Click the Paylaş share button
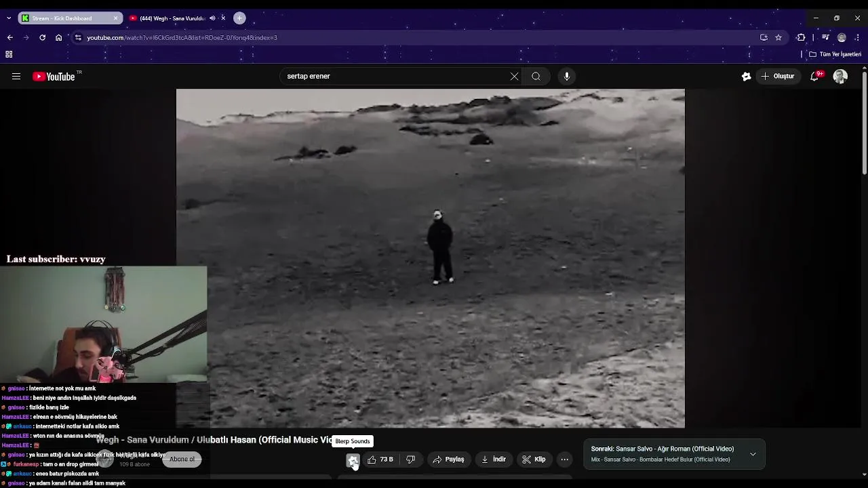Screen dimensions: 868x488 pos(449,460)
